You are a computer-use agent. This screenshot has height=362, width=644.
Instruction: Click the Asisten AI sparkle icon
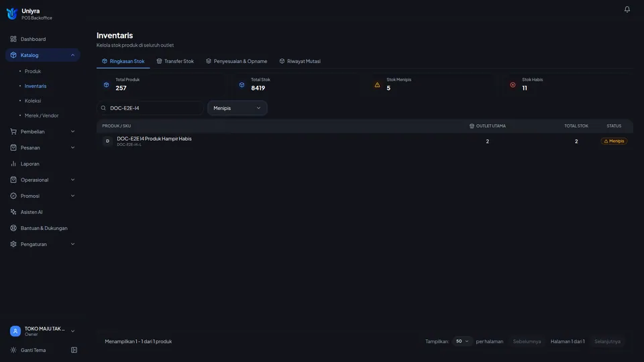coord(13,212)
